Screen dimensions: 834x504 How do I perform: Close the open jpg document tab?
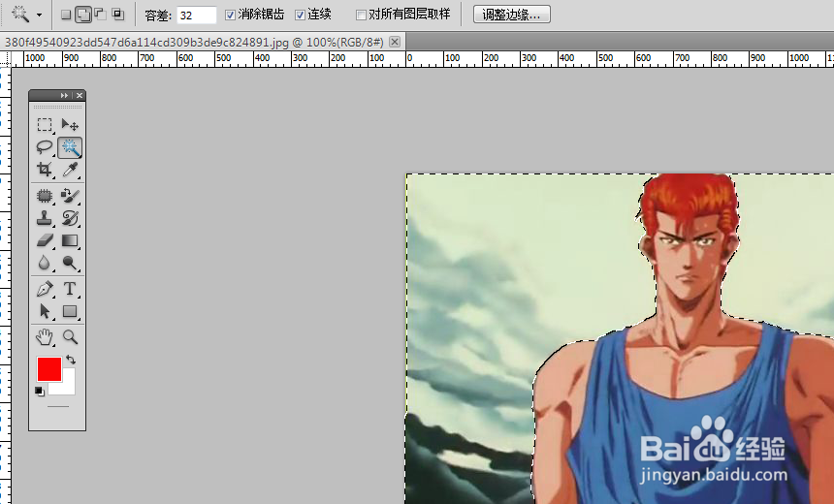click(x=395, y=42)
